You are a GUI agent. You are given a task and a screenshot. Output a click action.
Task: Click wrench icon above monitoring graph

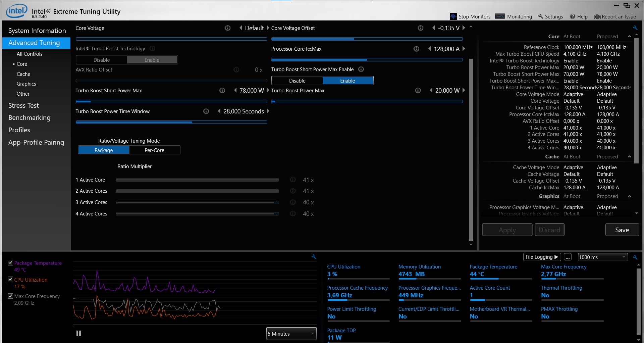click(x=314, y=257)
